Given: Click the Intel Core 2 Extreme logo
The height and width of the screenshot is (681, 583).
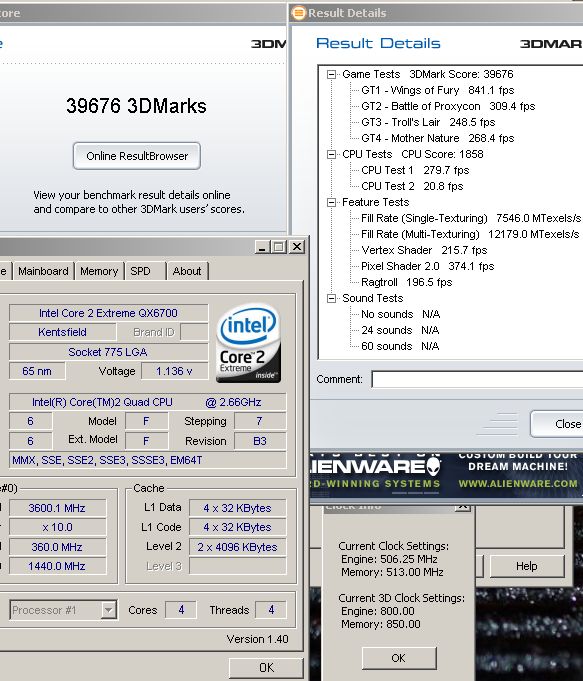Looking at the screenshot, I should pos(248,343).
